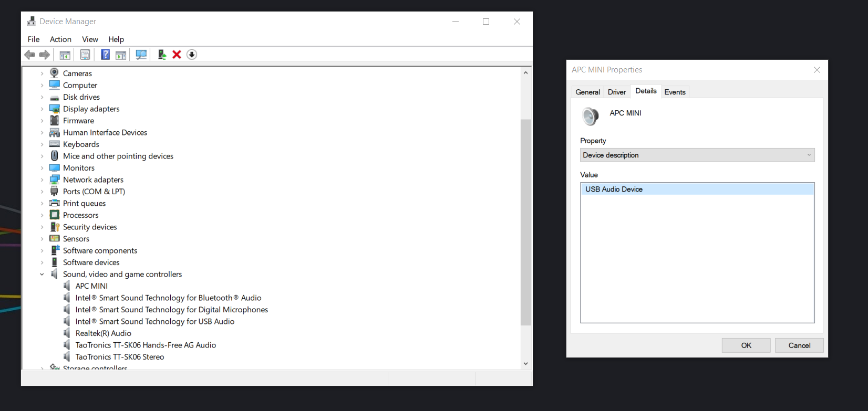Click the mouse icon beside Mice and other pointing devices
Screen dimensions: 868x411
tap(55, 156)
